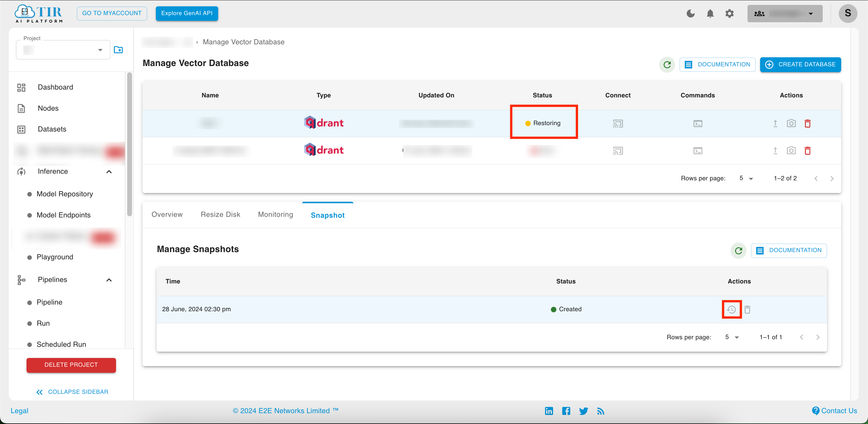Switch to the Monitoring tab
The image size is (868, 424).
[x=275, y=215]
